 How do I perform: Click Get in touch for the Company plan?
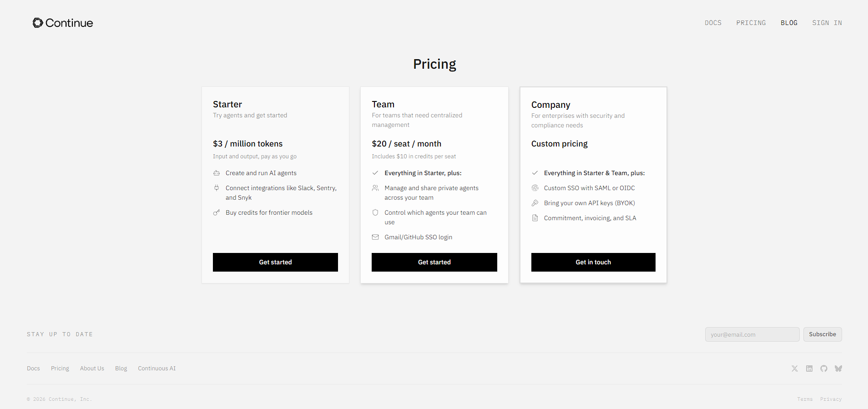pyautogui.click(x=593, y=262)
